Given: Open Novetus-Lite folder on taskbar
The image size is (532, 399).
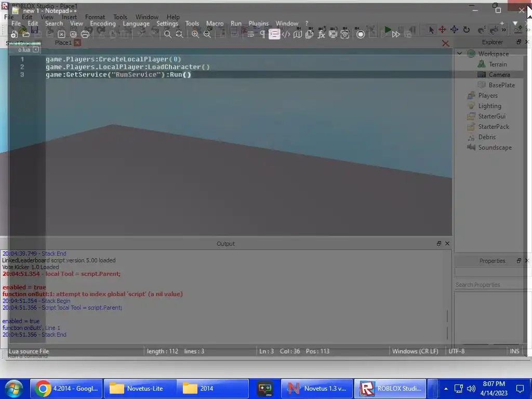Looking at the screenshot, I should pos(140,389).
